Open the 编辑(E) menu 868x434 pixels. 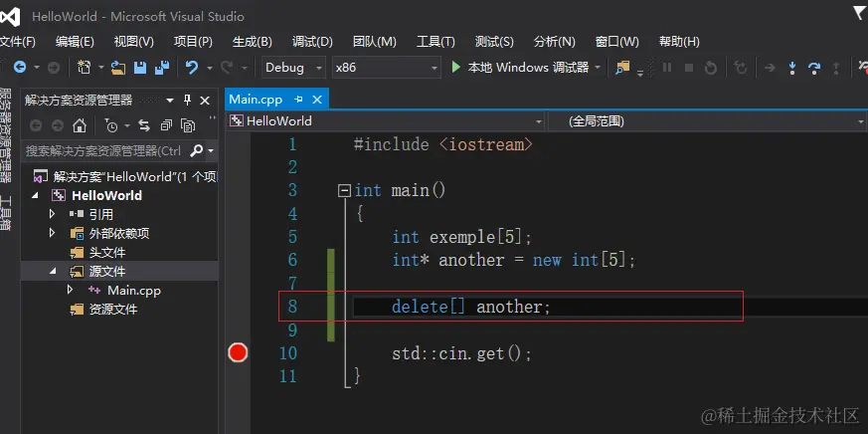[75, 42]
